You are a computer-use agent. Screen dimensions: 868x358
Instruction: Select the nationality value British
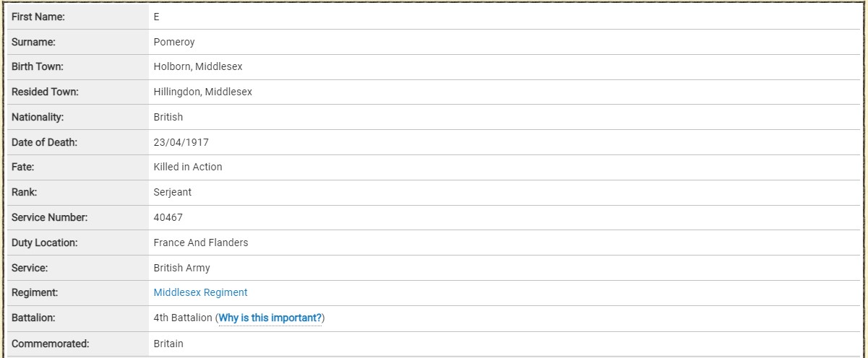tap(168, 117)
